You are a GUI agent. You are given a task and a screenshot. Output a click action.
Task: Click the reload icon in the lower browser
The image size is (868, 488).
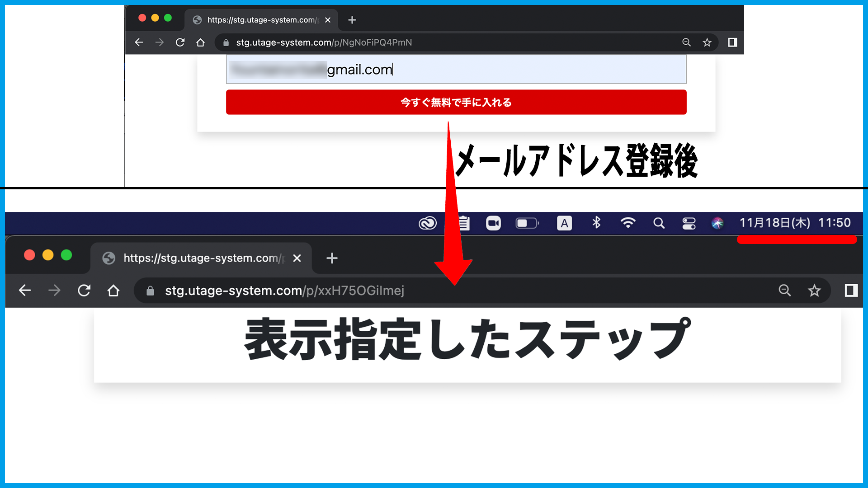pos(84,291)
